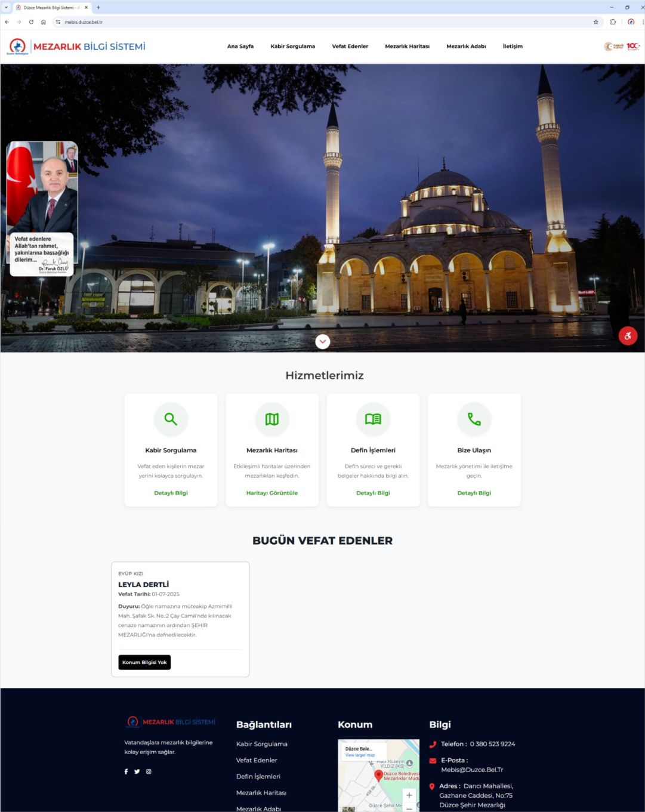
Task: Click the red phone icon beside Telefon
Action: coord(432,744)
